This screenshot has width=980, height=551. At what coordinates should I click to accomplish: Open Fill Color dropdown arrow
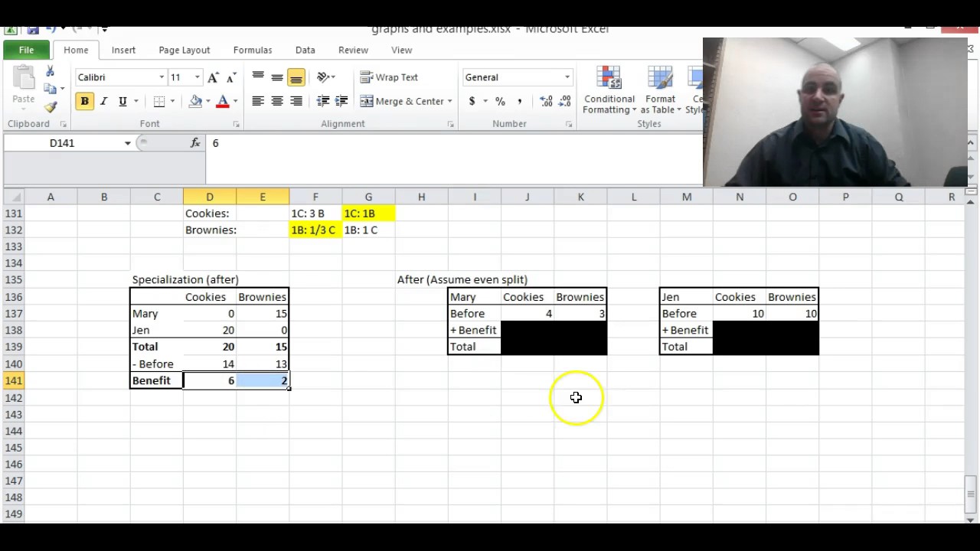click(208, 101)
